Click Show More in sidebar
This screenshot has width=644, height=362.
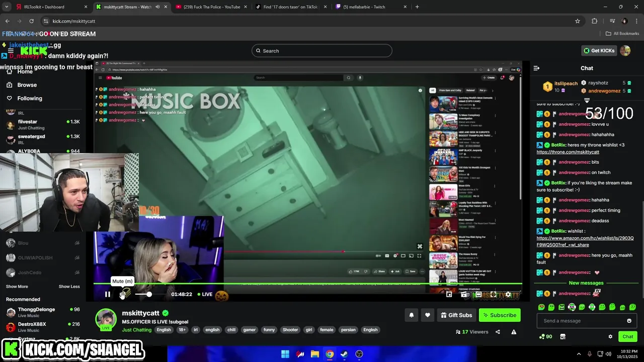17,287
